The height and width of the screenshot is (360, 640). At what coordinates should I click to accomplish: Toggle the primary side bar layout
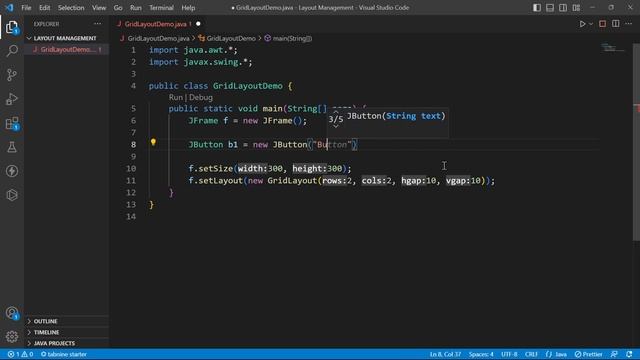537,8
